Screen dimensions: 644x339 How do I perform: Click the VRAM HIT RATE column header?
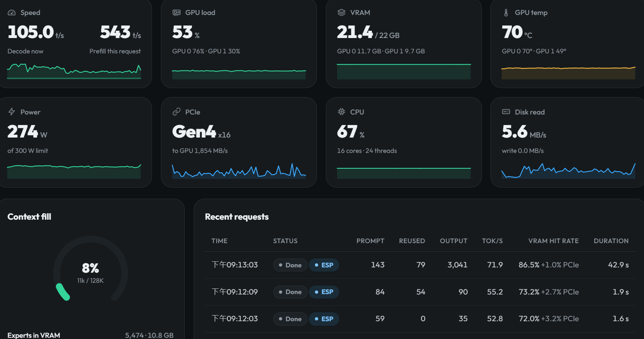pyautogui.click(x=553, y=241)
